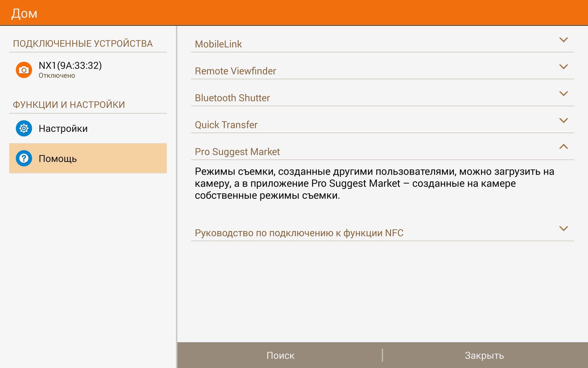Open the Remote Viewfinder help topic
Viewport: 588px width, 368px height.
click(235, 71)
